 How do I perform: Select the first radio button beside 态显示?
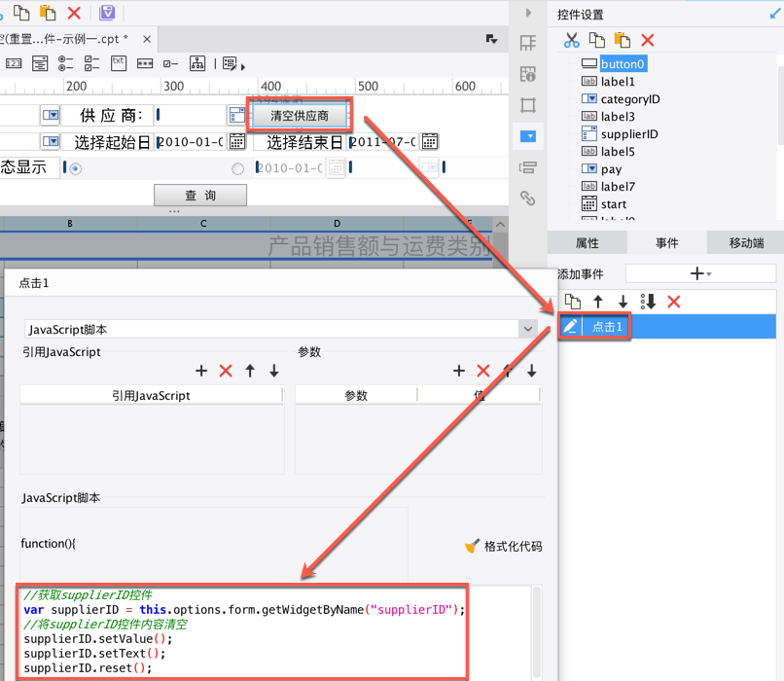(76, 169)
